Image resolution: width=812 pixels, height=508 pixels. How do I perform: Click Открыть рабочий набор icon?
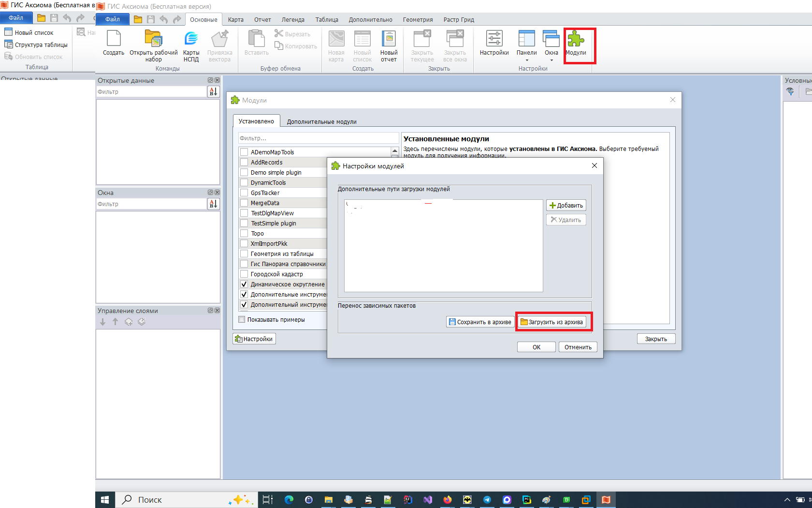(x=153, y=40)
